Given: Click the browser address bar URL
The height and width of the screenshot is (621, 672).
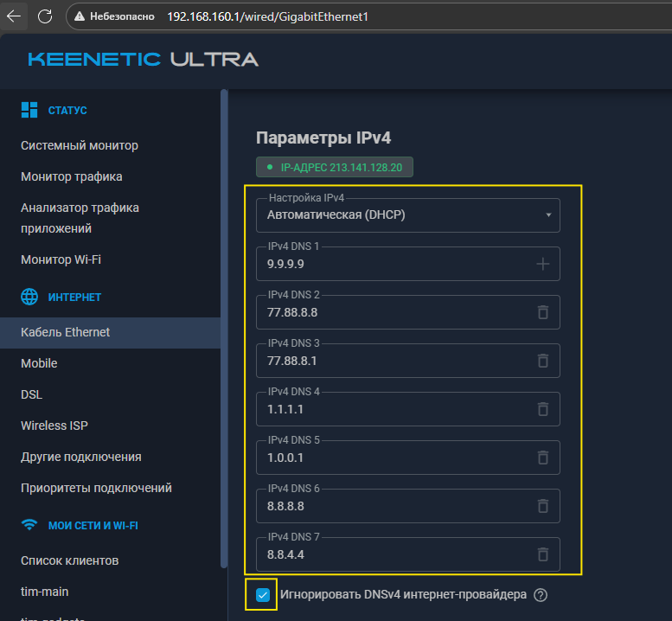Looking at the screenshot, I should (268, 16).
